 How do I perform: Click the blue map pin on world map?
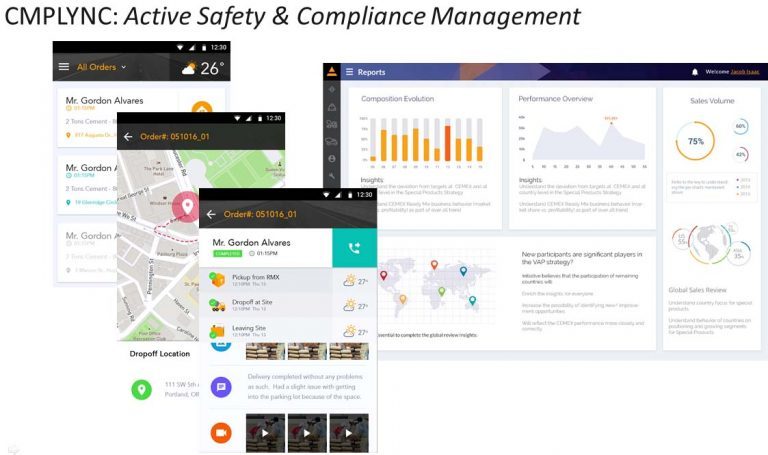point(463,270)
